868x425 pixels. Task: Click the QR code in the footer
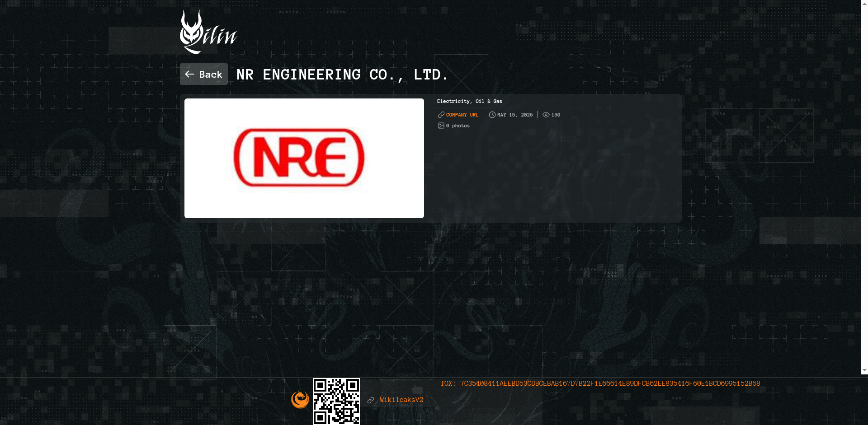pyautogui.click(x=336, y=402)
